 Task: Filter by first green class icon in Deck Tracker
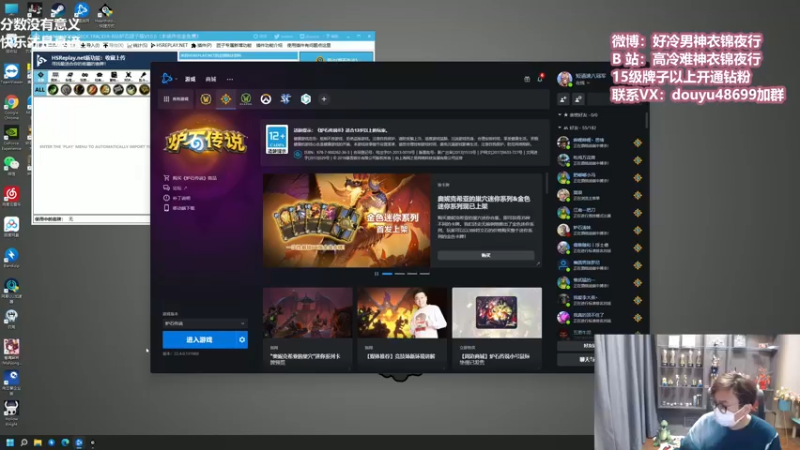pyautogui.click(x=53, y=90)
